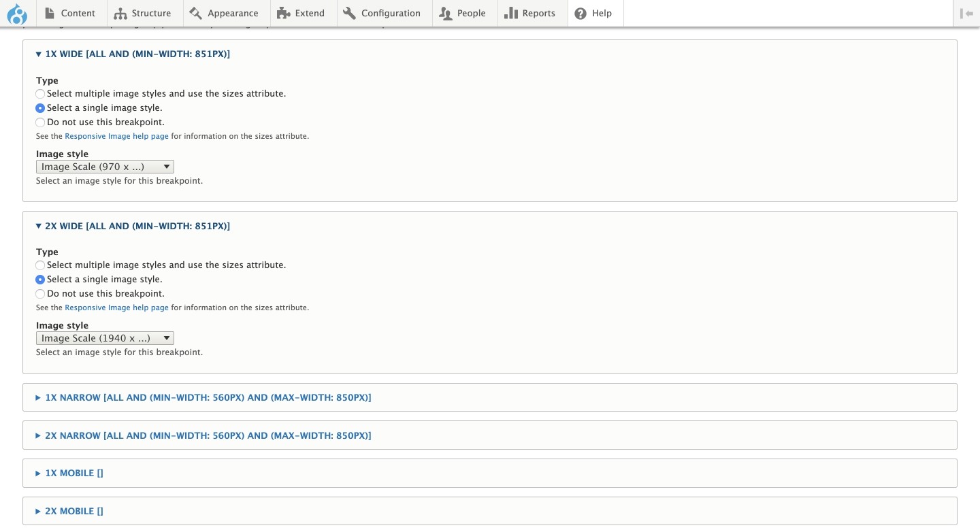
Task: Open the Image Scale (1940 x ...) dropdown
Action: click(x=105, y=338)
